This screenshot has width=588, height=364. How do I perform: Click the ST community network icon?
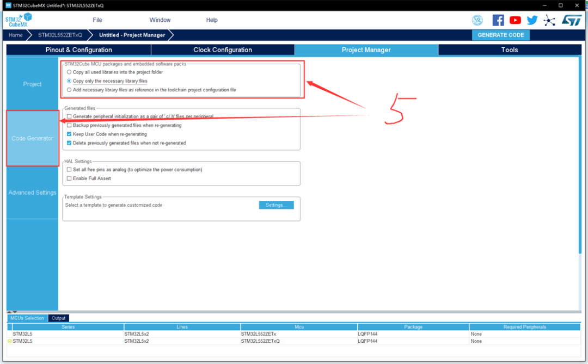549,20
